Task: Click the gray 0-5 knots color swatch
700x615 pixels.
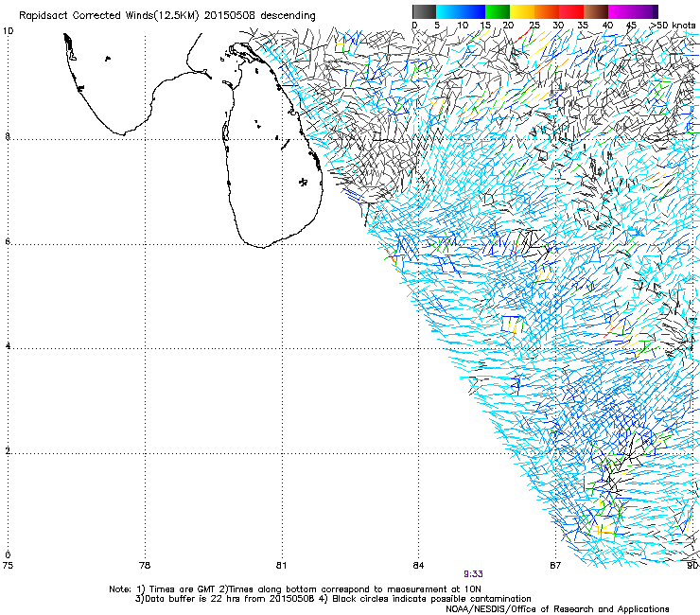Action: pos(424,11)
